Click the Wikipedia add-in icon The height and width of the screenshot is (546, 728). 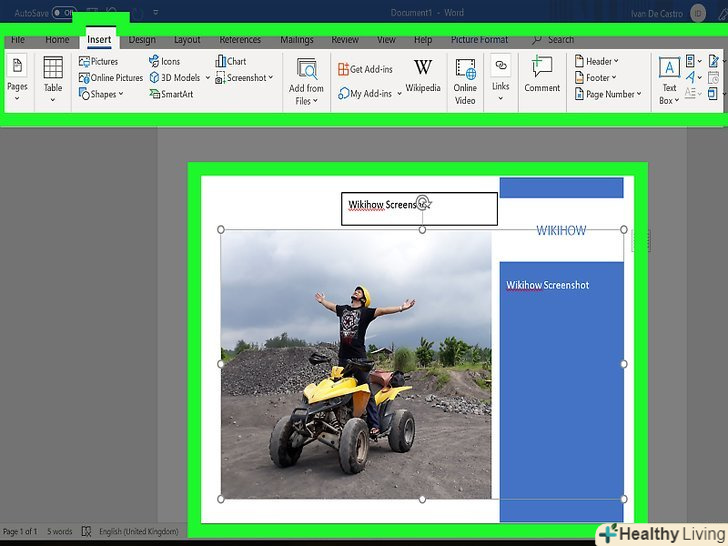click(423, 75)
